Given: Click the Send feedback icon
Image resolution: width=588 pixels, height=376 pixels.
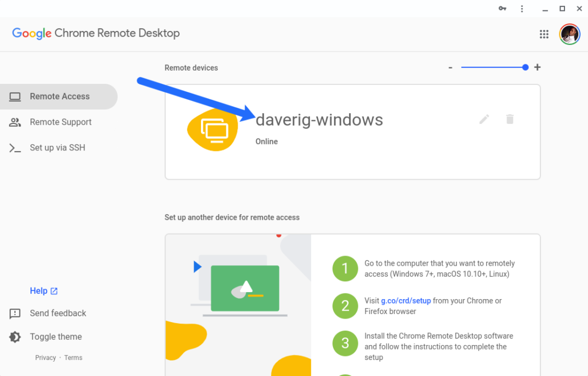Looking at the screenshot, I should pos(15,313).
